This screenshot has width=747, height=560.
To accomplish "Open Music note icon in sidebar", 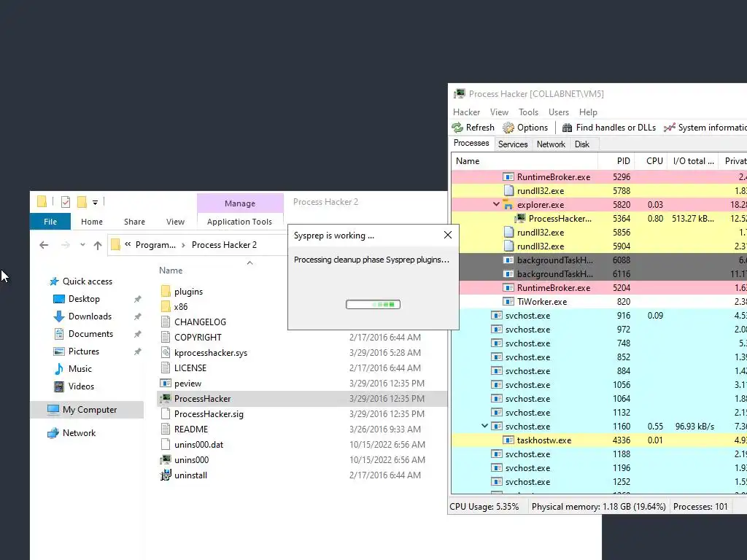I will [x=58, y=368].
